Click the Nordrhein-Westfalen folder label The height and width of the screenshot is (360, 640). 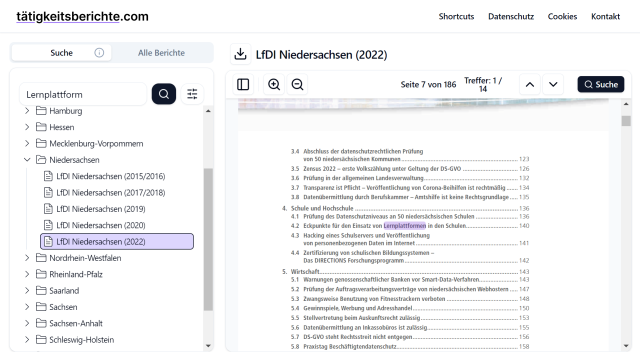click(85, 258)
